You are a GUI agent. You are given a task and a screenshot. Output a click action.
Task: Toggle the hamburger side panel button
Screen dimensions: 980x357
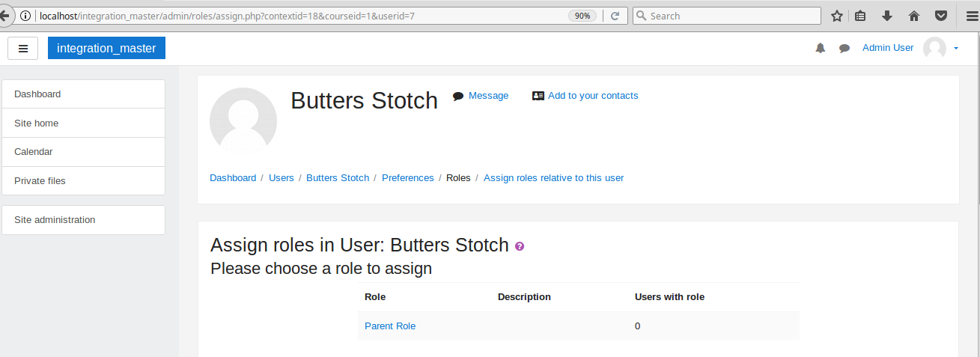click(23, 48)
